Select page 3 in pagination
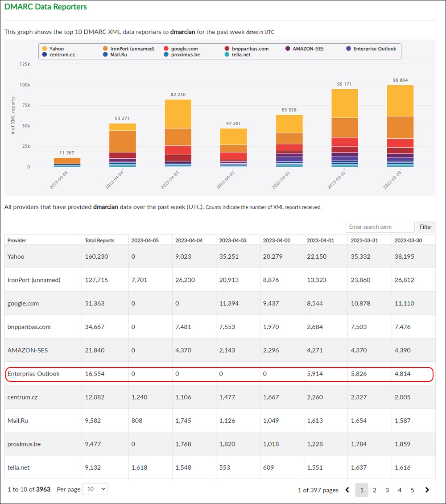Image resolution: width=446 pixels, height=504 pixels. 387,490
